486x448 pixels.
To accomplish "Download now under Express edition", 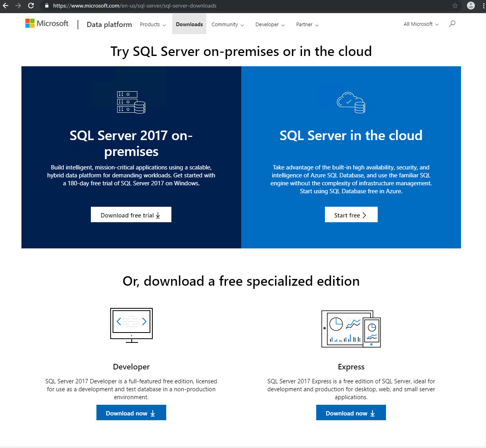I will click(351, 413).
